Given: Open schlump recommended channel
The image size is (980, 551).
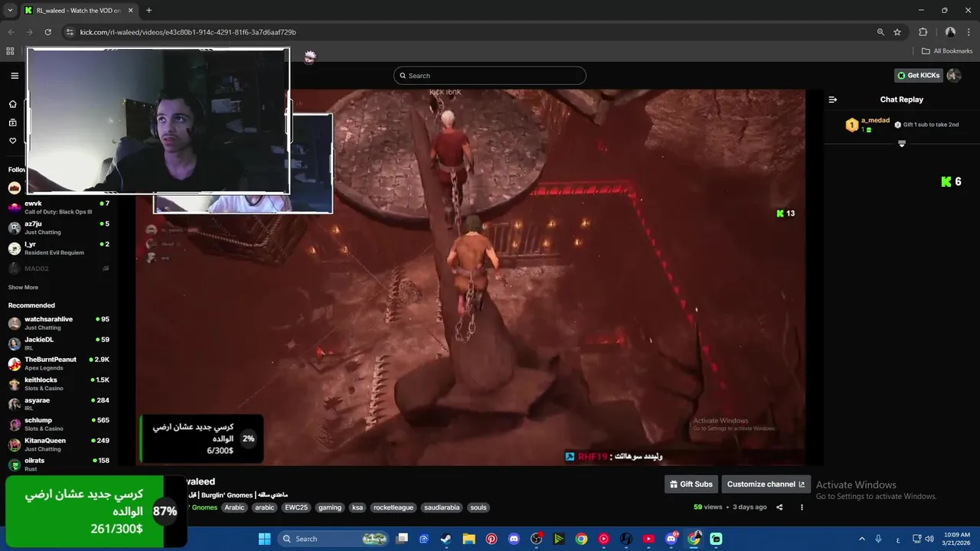Looking at the screenshot, I should point(60,424).
